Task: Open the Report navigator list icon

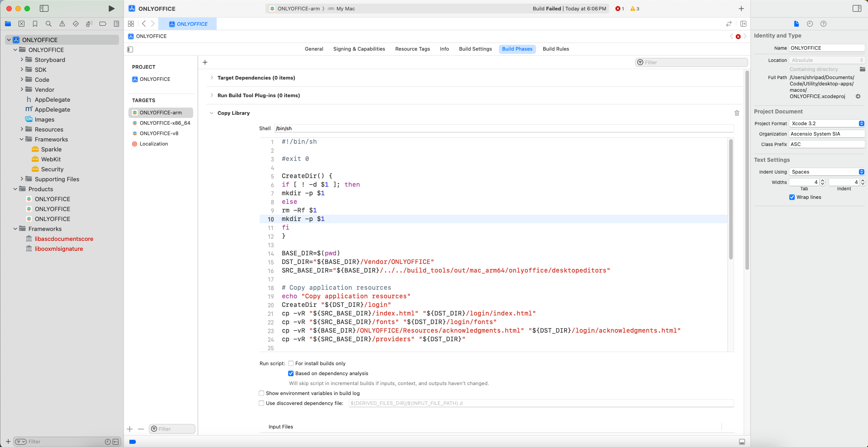Action: [116, 24]
